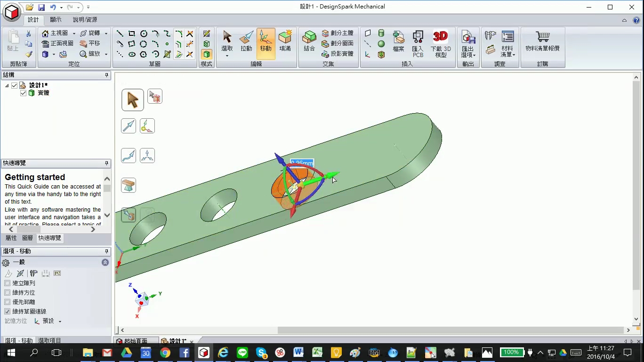
Task: Open 劃分主體 (Split Body) tool
Action: [x=338, y=33]
